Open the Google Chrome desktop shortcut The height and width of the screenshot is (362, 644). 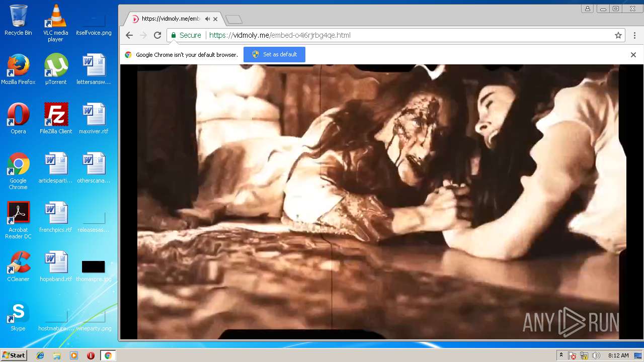(x=18, y=171)
